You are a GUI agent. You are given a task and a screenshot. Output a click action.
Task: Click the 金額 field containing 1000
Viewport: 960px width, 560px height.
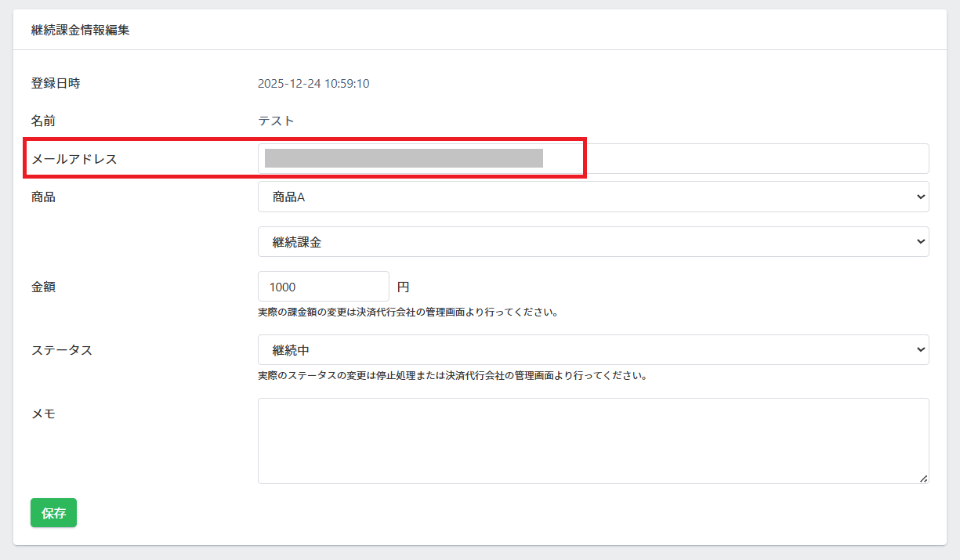click(x=323, y=287)
